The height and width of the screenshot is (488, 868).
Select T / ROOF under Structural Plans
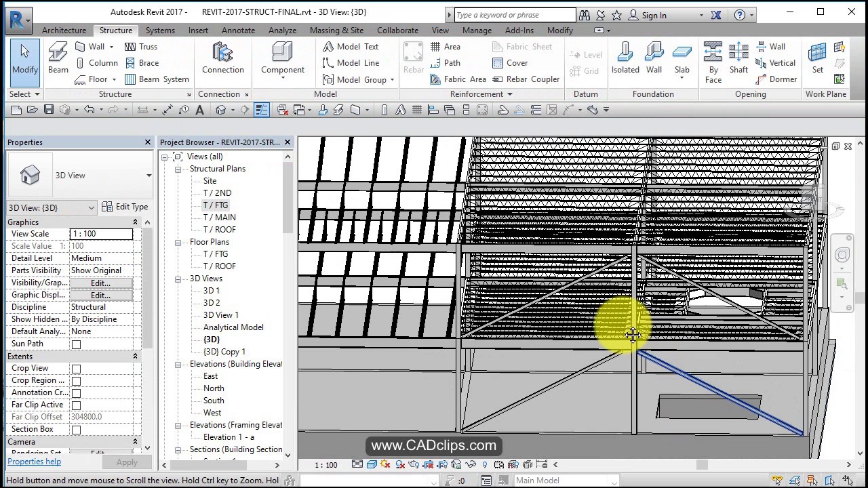click(x=220, y=230)
